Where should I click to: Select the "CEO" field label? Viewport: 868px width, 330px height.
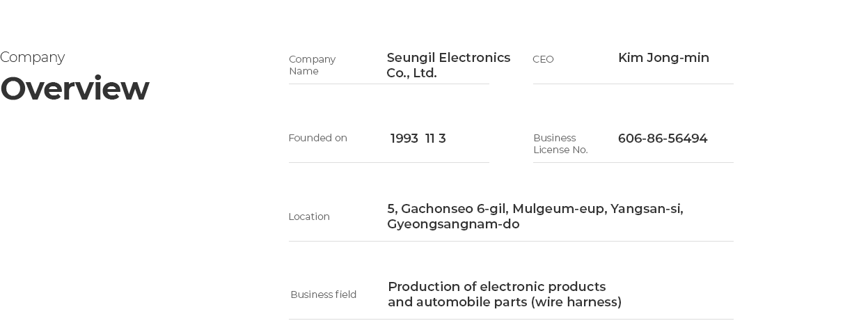click(x=543, y=59)
